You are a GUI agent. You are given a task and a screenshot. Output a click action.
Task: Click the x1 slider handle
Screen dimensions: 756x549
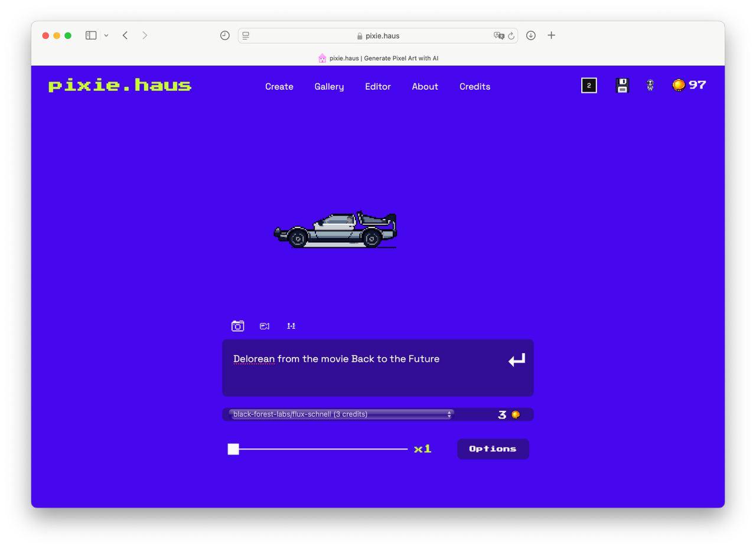[233, 449]
